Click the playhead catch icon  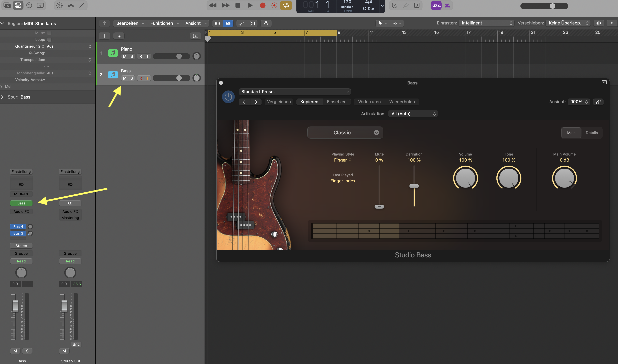coord(266,24)
